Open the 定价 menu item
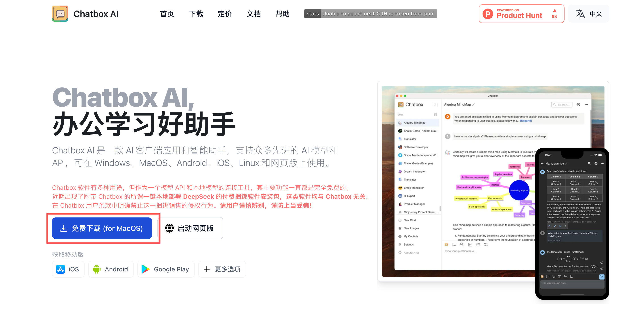 coord(224,14)
